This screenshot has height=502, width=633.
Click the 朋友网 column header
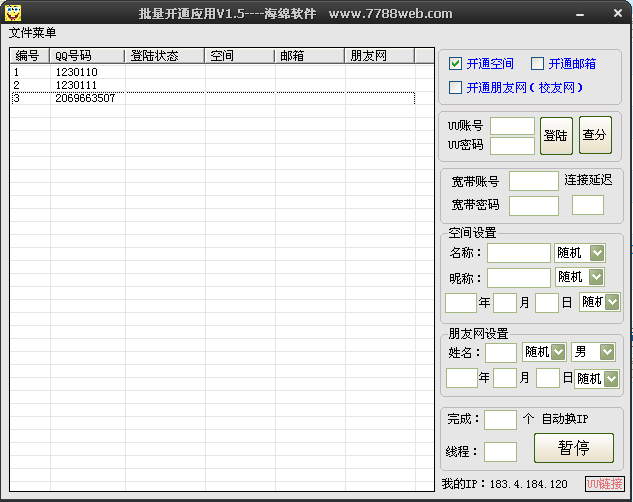coord(379,56)
